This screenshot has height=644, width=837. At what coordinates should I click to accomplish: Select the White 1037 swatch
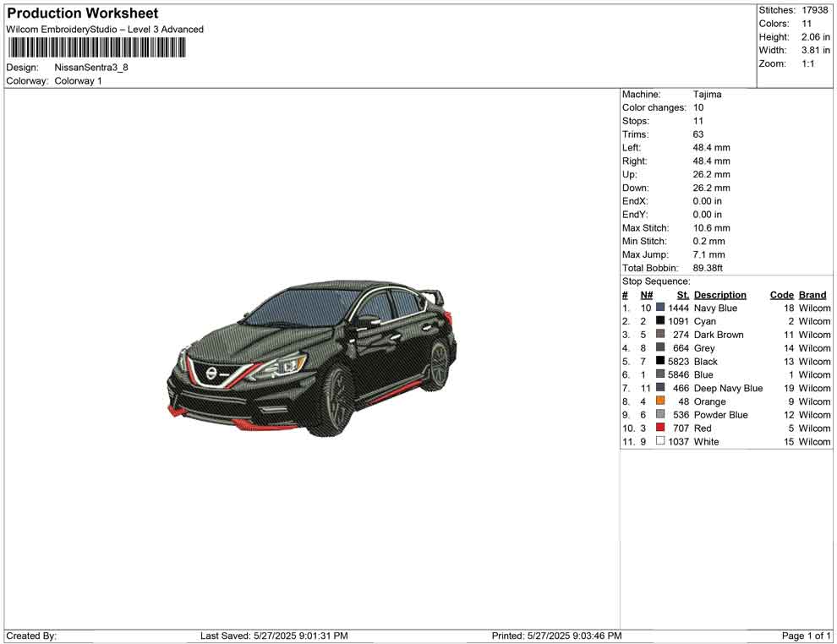660,440
